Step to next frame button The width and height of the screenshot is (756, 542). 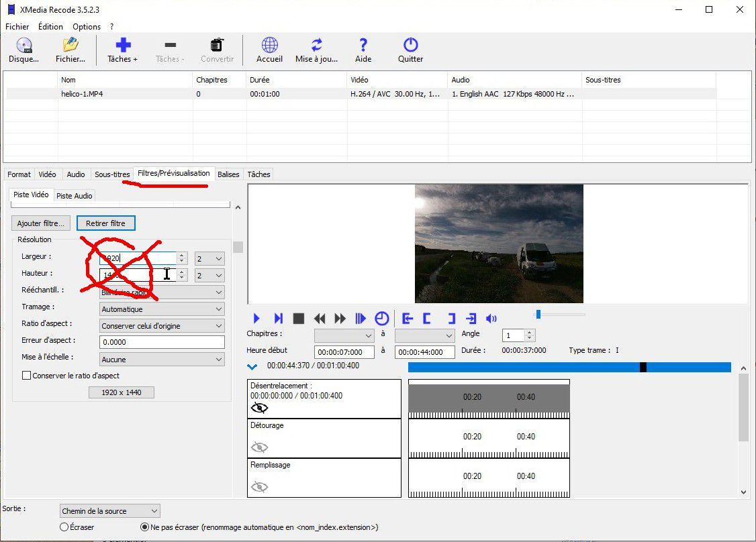point(278,319)
